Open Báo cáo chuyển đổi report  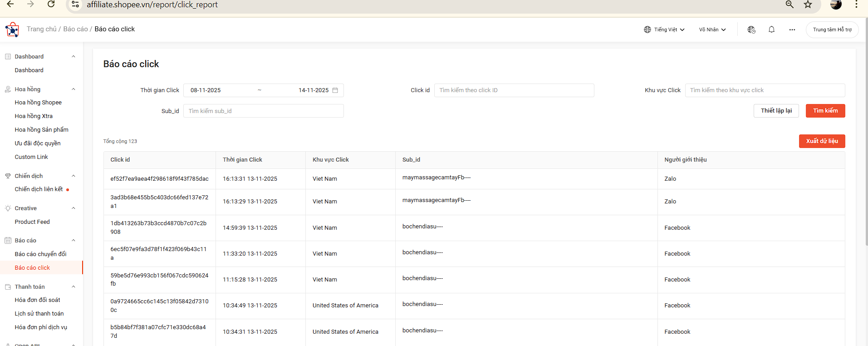point(40,254)
